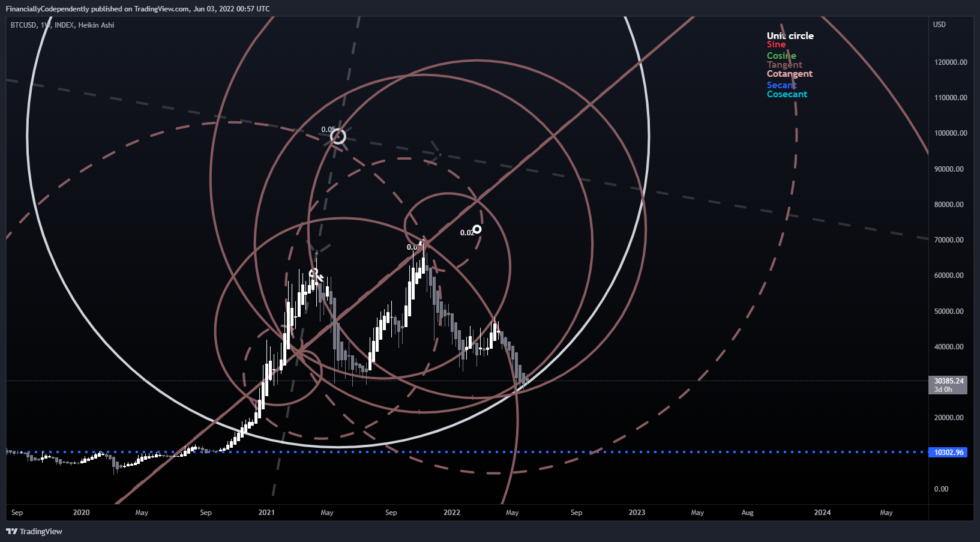Click the USD currency label
This screenshot has height=542, width=980.
coord(939,25)
